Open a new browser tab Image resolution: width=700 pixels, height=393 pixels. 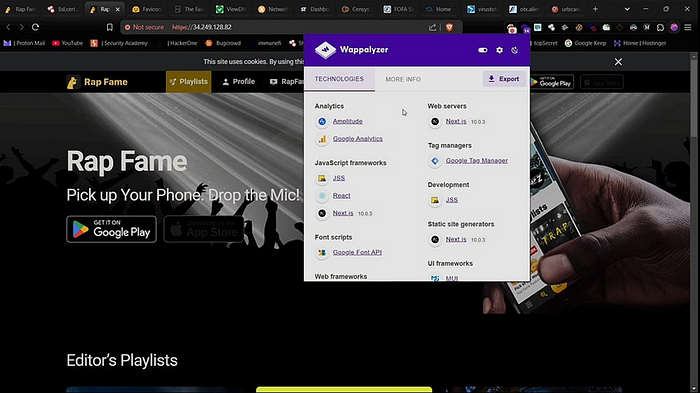[x=595, y=9]
